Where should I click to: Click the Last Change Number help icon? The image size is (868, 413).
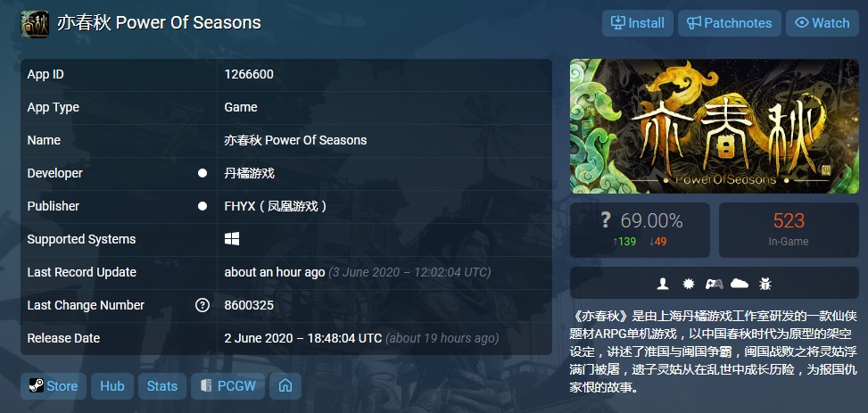[x=203, y=305]
